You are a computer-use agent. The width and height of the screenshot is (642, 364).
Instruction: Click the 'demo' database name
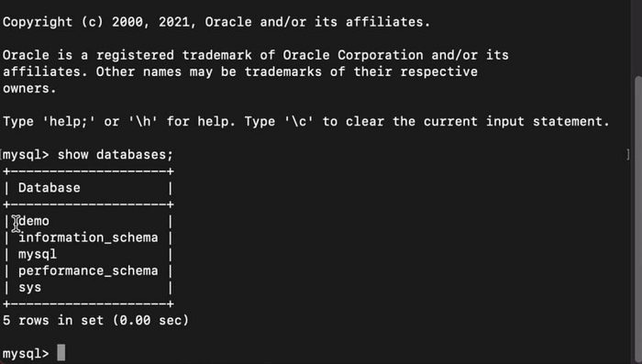pyautogui.click(x=34, y=221)
